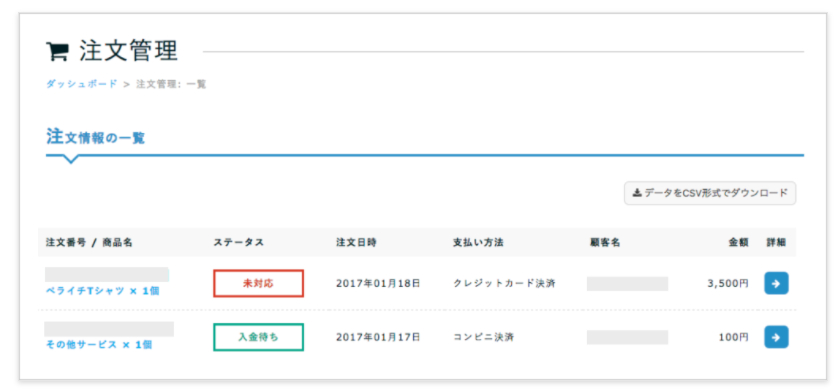This screenshot has height=389, width=835.
Task: Click the 100円 amount
Action: tap(735, 337)
